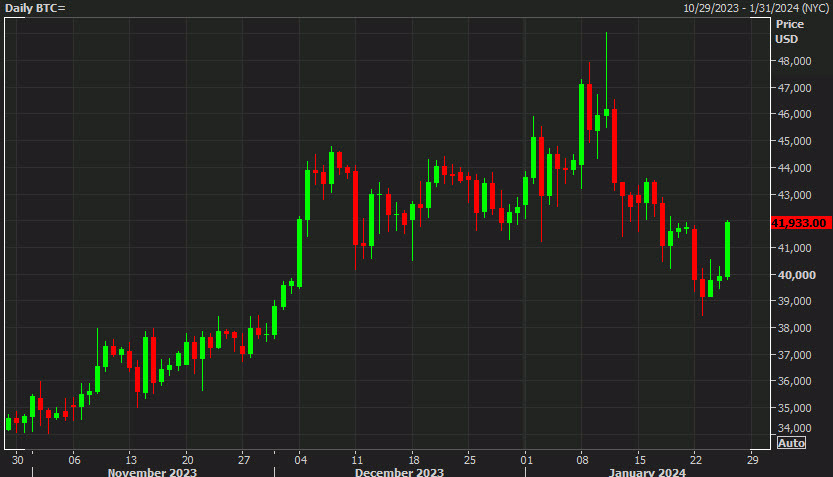This screenshot has width=833, height=477.
Task: Click the 45,000 price axis label
Action: (x=794, y=141)
